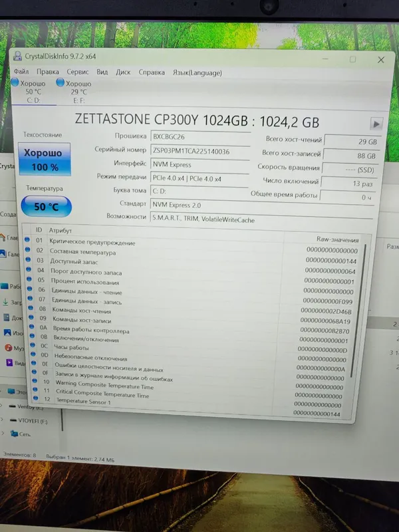Expand the Сеть tree node

[3, 433]
